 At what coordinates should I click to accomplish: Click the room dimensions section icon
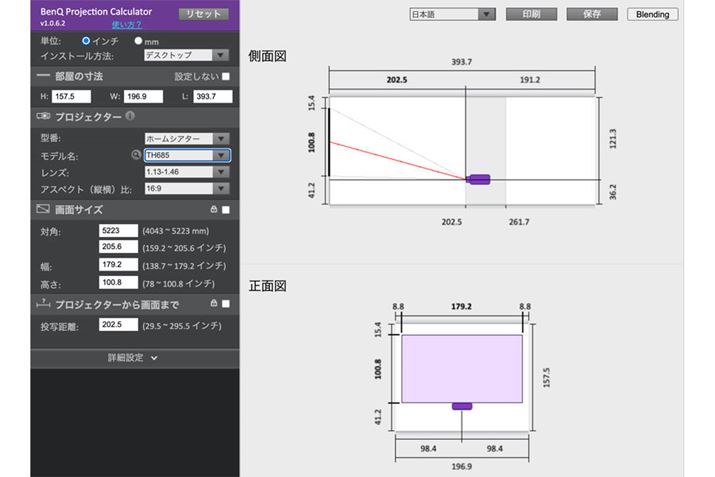coord(43,76)
